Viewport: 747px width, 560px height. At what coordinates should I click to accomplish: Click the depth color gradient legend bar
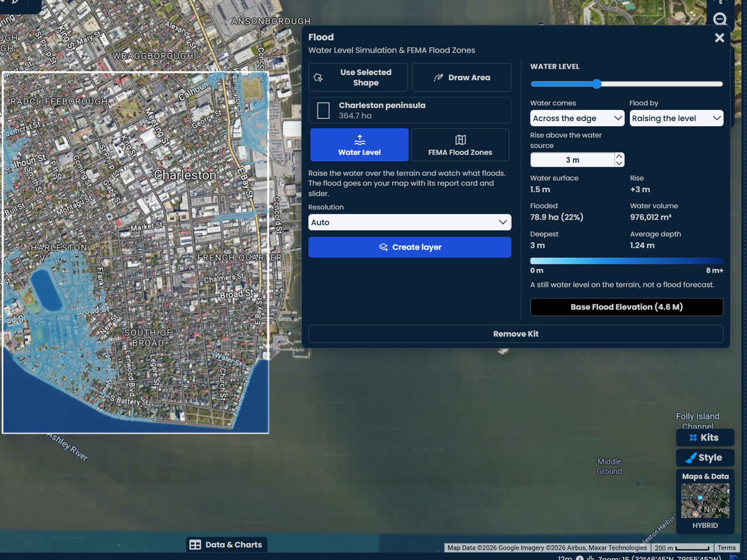[x=626, y=261]
